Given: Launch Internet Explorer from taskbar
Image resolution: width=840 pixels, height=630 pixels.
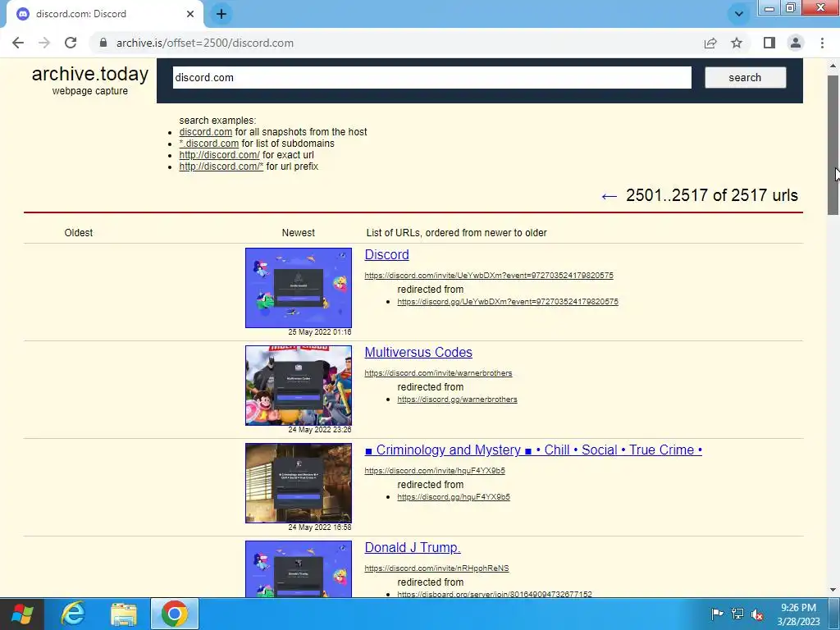Looking at the screenshot, I should coord(73,614).
